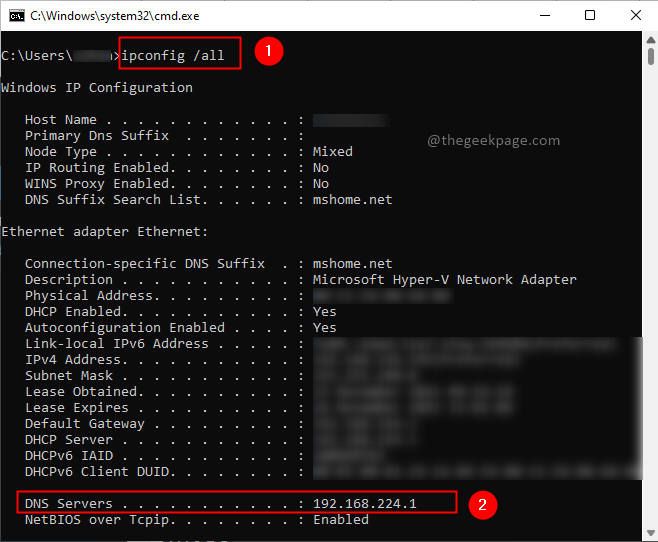Click the IP Routing Enabled line
Image resolution: width=658 pixels, height=542 pixels.
click(x=177, y=168)
